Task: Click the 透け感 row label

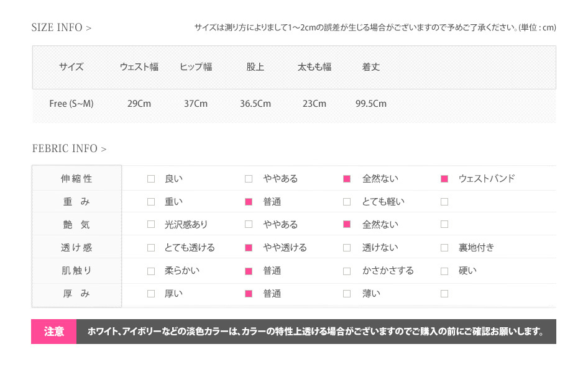Action: pos(76,248)
